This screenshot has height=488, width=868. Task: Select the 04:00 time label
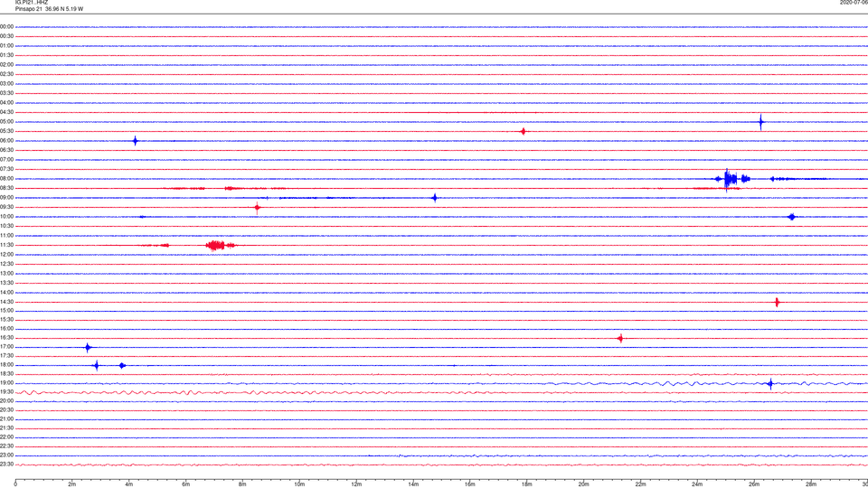[x=6, y=103]
